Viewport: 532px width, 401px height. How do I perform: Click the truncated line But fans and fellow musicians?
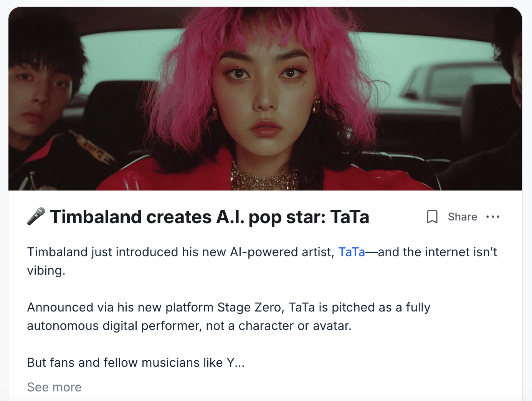(x=136, y=363)
